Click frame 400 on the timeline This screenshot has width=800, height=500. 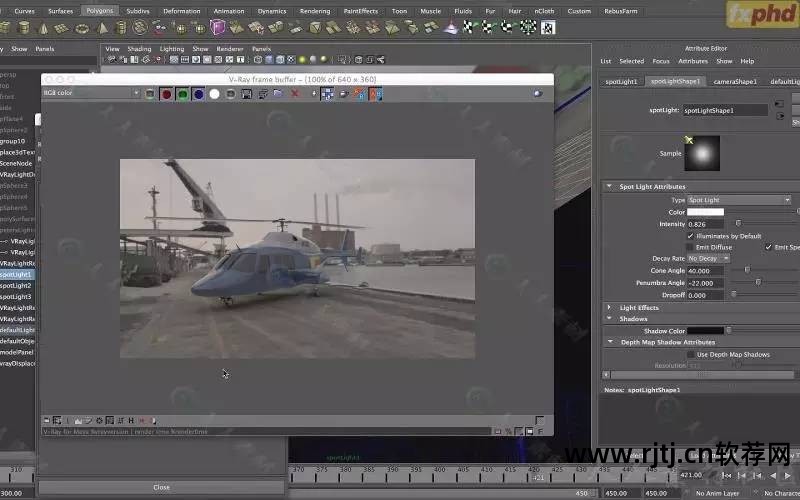coord(439,470)
